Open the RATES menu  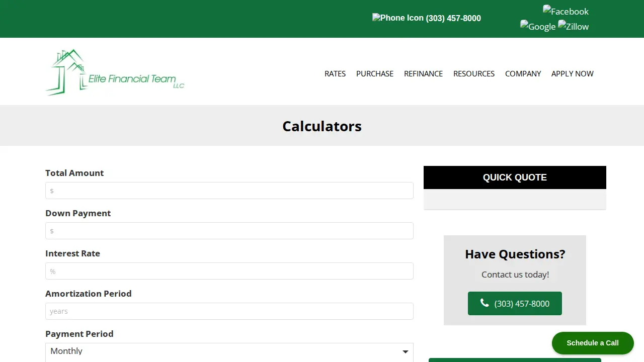335,74
